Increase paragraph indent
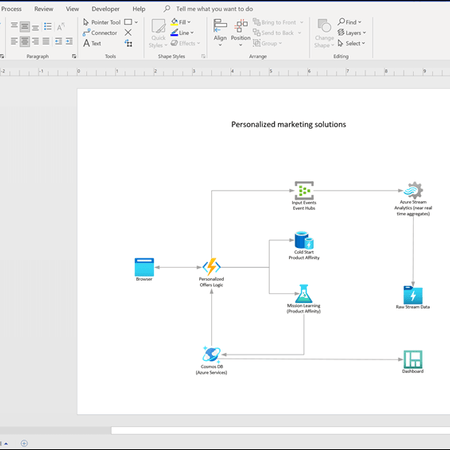The height and width of the screenshot is (450, 450). point(69,41)
